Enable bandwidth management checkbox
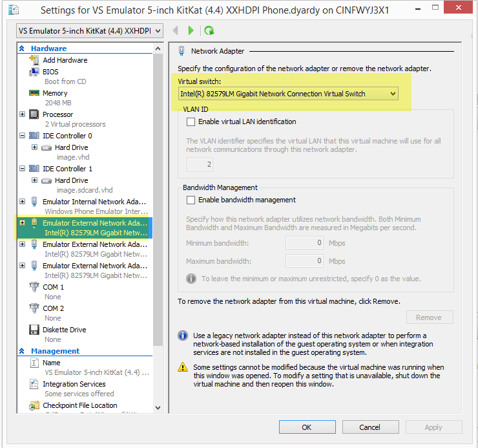 191,200
